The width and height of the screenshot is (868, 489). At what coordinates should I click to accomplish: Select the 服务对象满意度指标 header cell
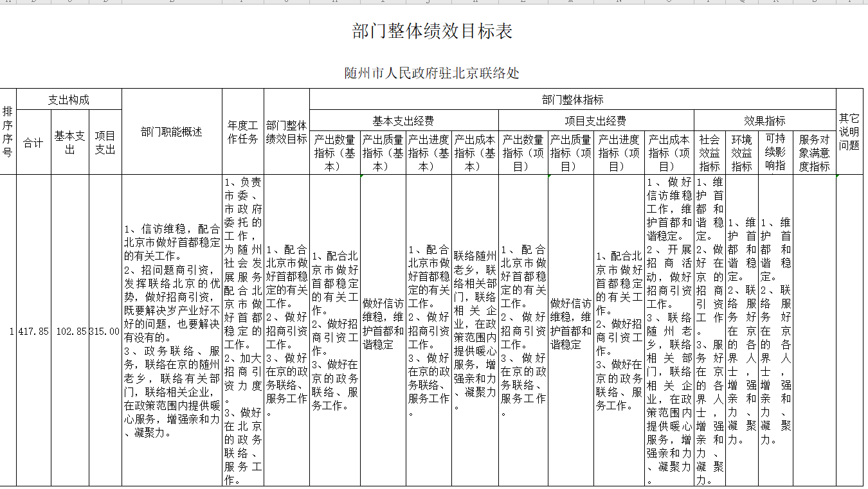814,153
